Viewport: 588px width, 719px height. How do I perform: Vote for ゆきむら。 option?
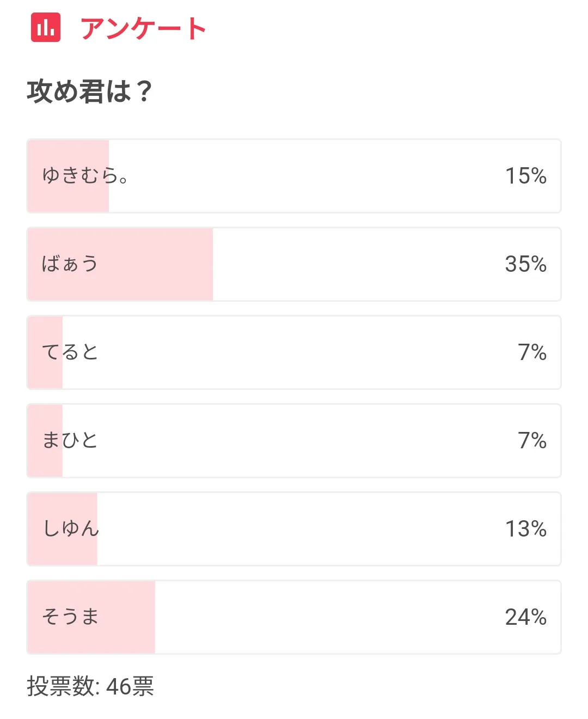294,176
